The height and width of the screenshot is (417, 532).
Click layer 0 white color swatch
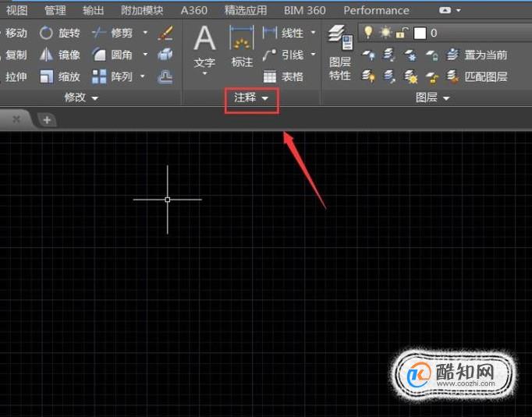tap(420, 34)
